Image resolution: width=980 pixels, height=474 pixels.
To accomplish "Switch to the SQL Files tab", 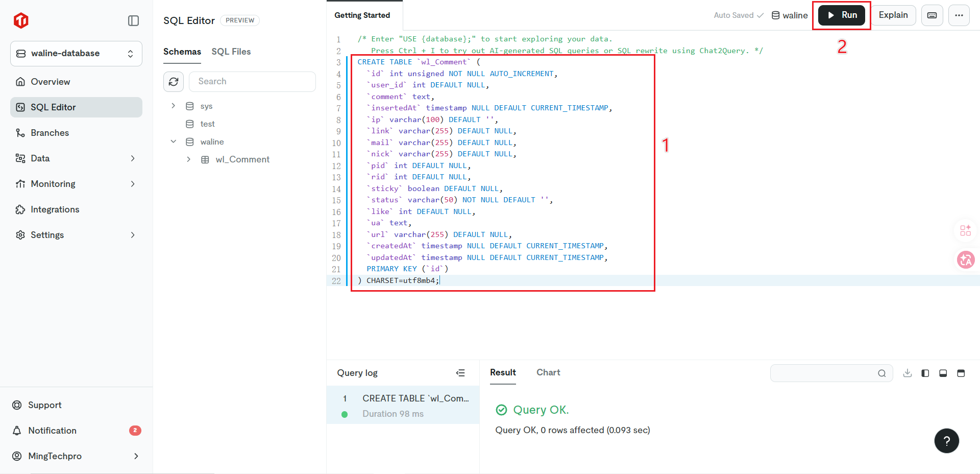I will coord(231,52).
